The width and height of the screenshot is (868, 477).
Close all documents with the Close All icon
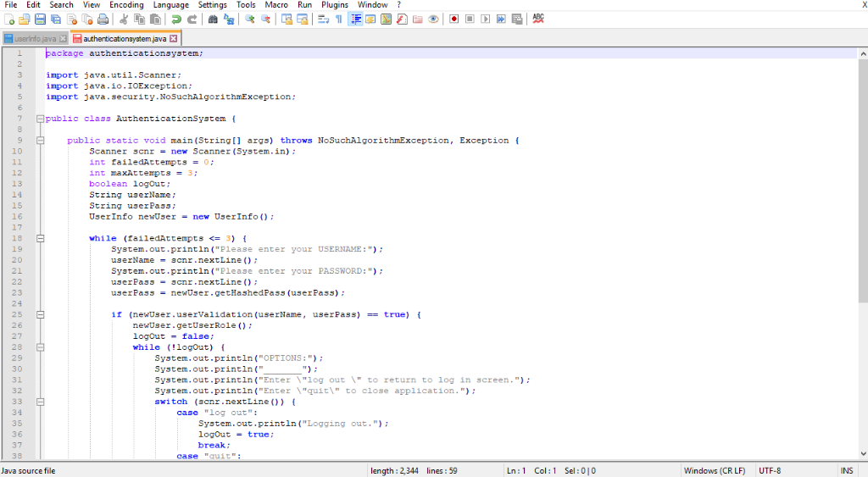(87, 19)
